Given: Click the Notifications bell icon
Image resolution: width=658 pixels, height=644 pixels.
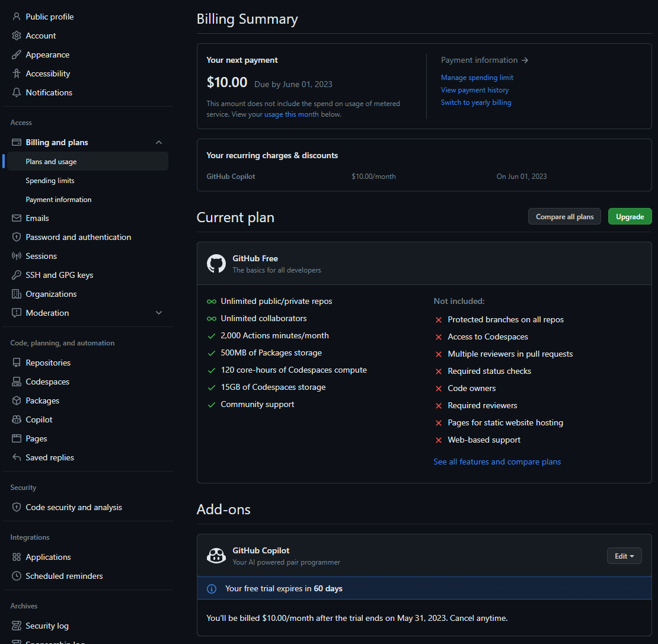Looking at the screenshot, I should [x=17, y=92].
